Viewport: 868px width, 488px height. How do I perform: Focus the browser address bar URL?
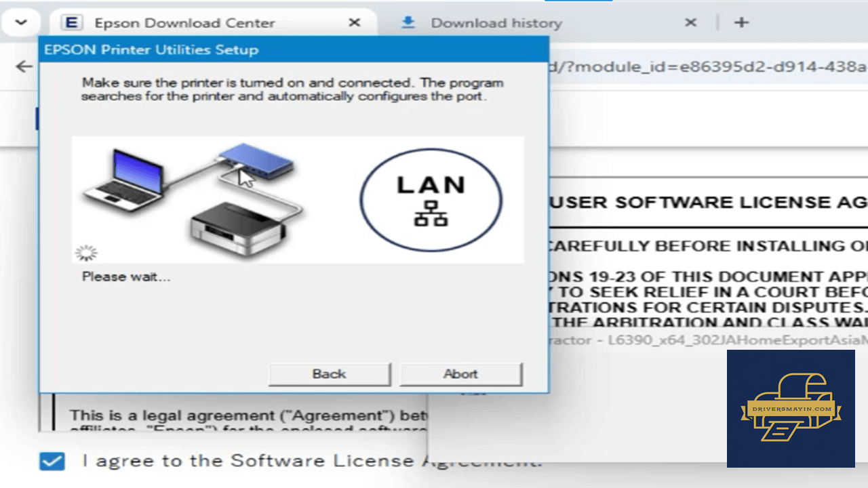(x=707, y=66)
